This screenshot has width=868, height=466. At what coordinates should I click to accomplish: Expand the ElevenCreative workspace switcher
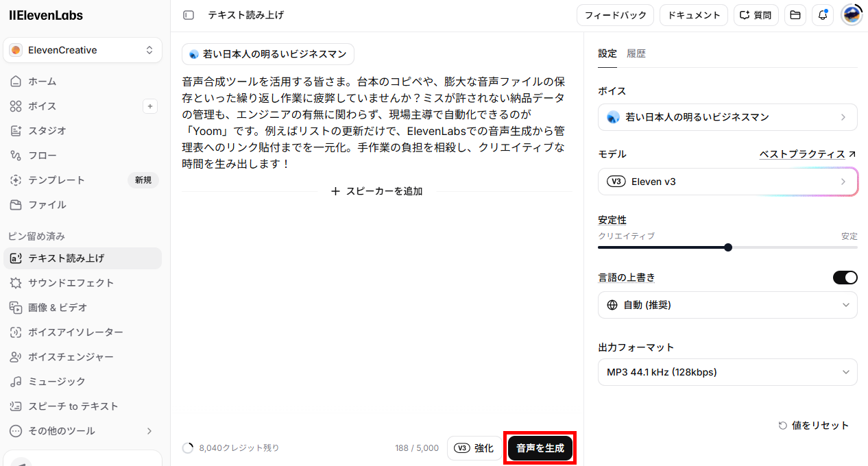(x=82, y=50)
